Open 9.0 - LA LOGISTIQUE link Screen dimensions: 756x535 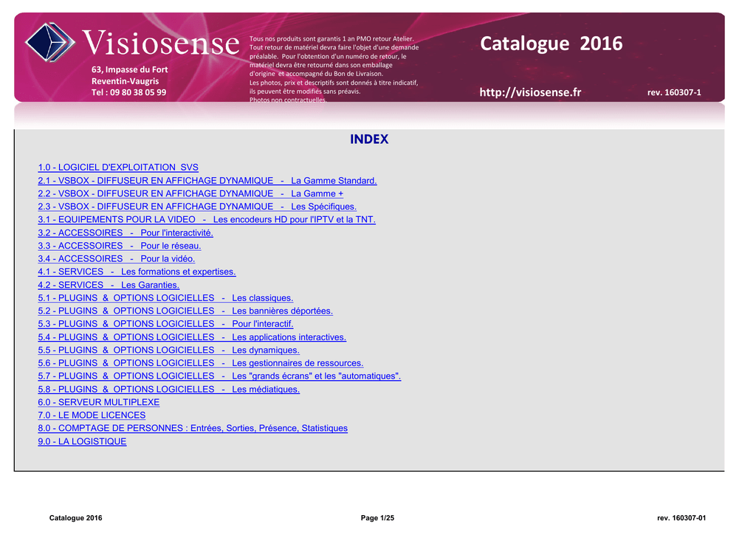pos(82,441)
